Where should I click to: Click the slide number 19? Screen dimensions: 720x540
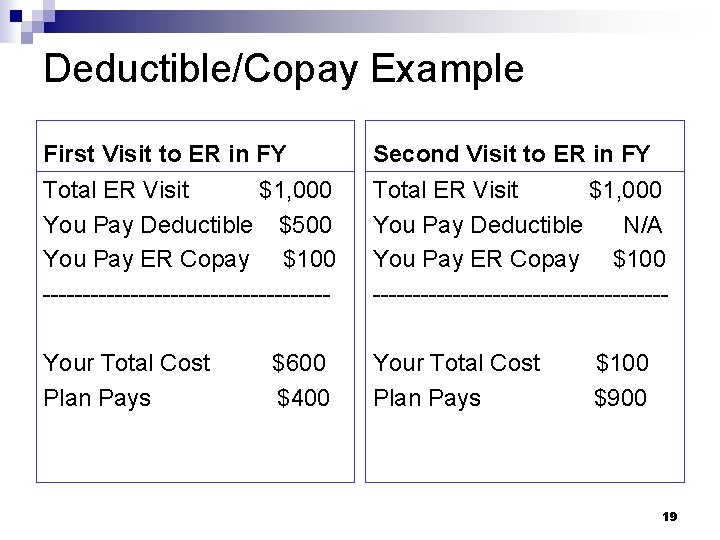[x=669, y=517]
